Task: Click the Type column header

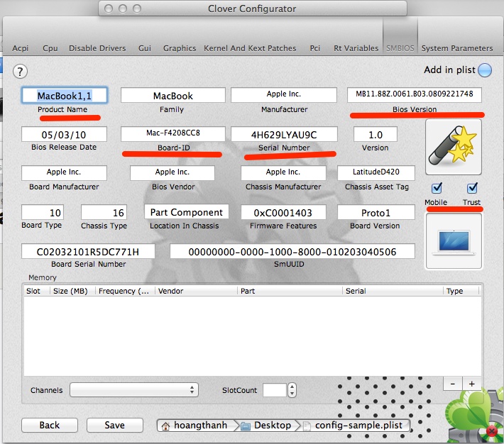Action: 461,291
